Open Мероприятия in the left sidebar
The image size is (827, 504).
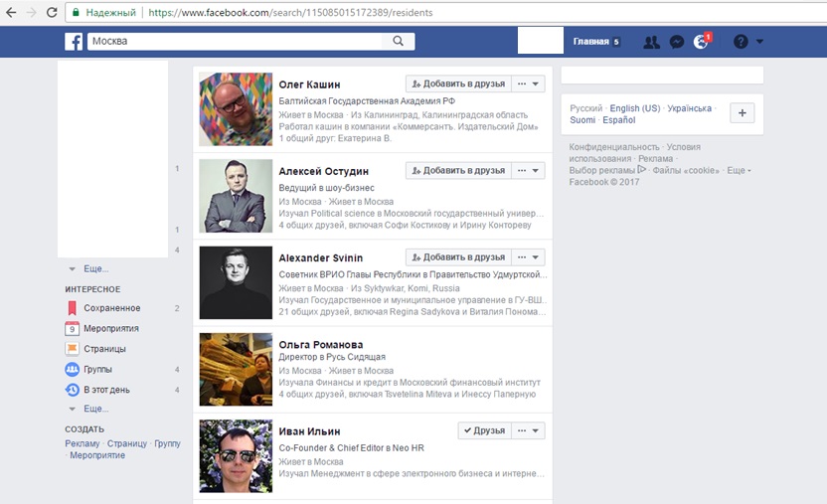click(110, 328)
